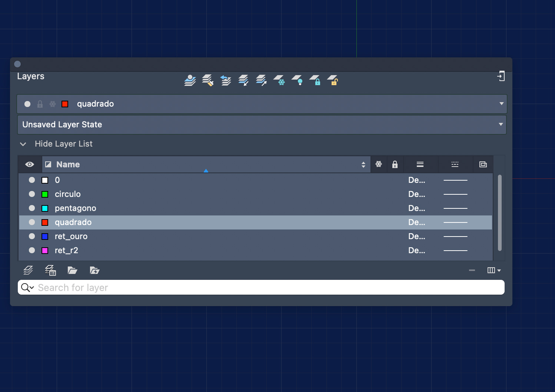Toggle visibility dot of ret_ouro layer

coord(32,236)
